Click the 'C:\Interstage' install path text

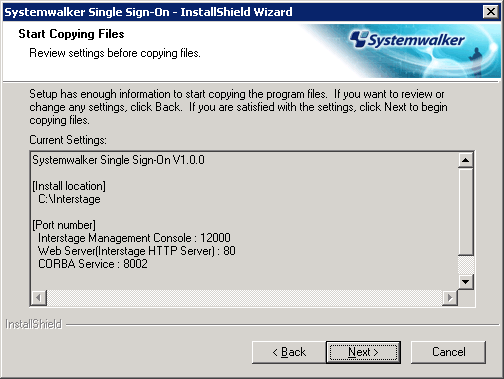click(x=69, y=199)
